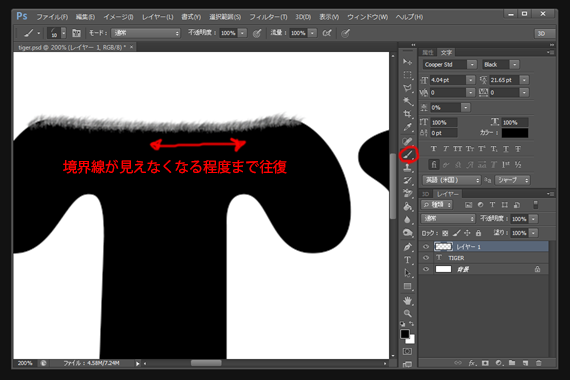Swap foreground and background colors
This screenshot has width=570, height=380.
[x=412, y=324]
